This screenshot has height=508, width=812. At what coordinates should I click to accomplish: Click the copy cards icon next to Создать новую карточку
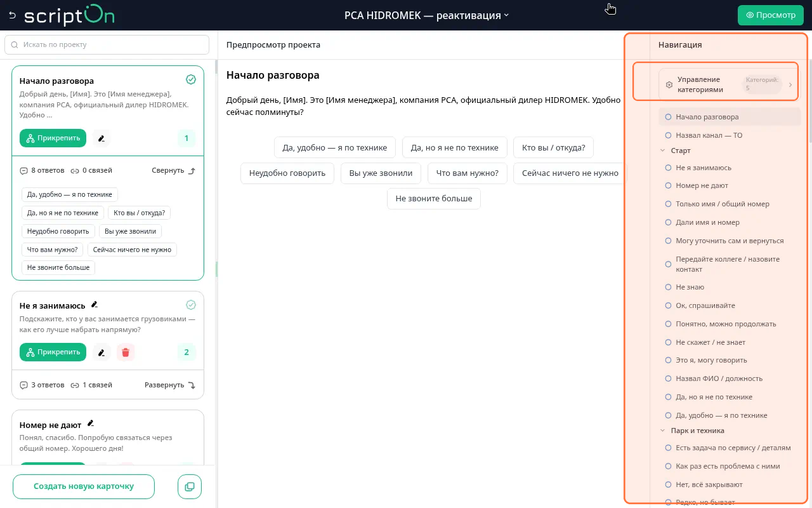click(190, 486)
